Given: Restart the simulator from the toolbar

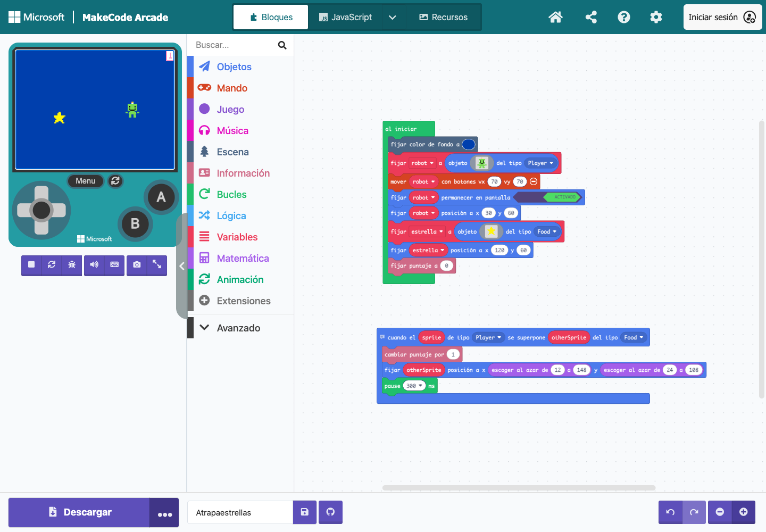Looking at the screenshot, I should (52, 264).
